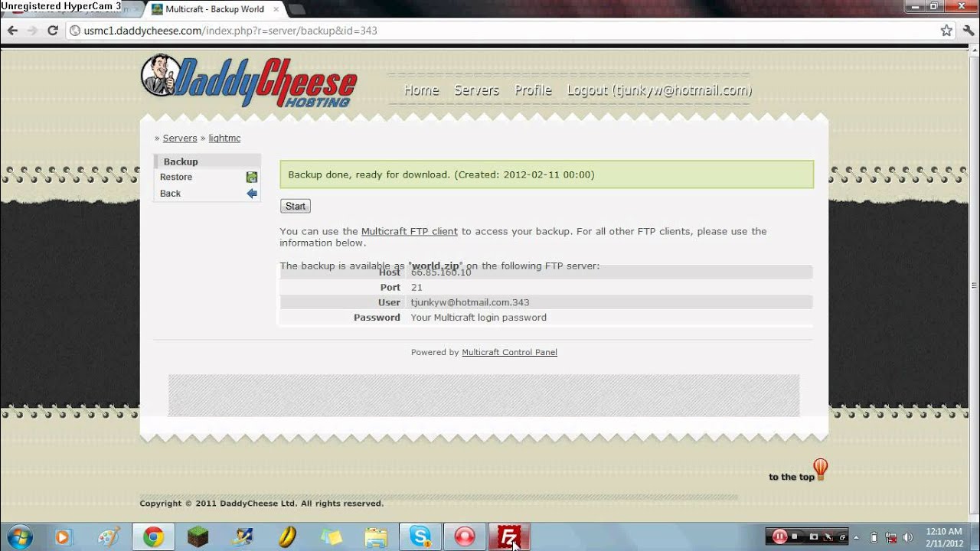Open the Minecraft grass block taskbar icon

198,537
